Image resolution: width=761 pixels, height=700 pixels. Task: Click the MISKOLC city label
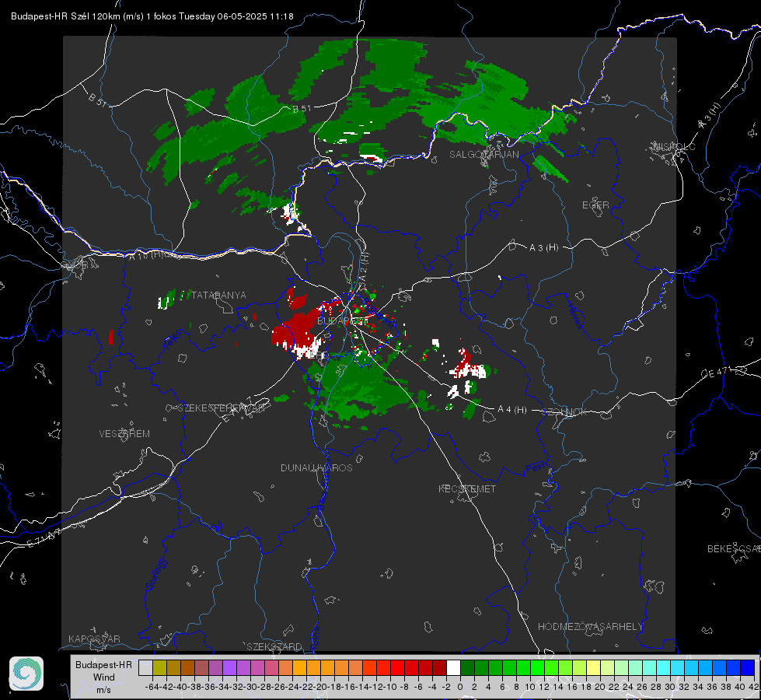(x=674, y=146)
